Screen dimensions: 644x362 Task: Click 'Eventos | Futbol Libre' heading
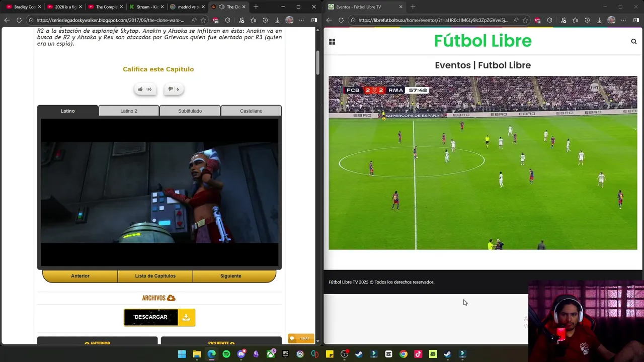[x=482, y=65]
